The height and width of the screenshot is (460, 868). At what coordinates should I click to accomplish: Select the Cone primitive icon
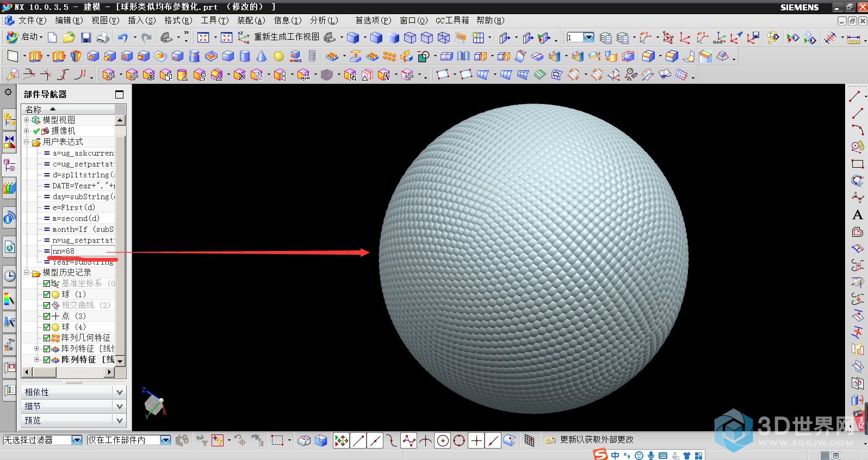click(x=262, y=56)
